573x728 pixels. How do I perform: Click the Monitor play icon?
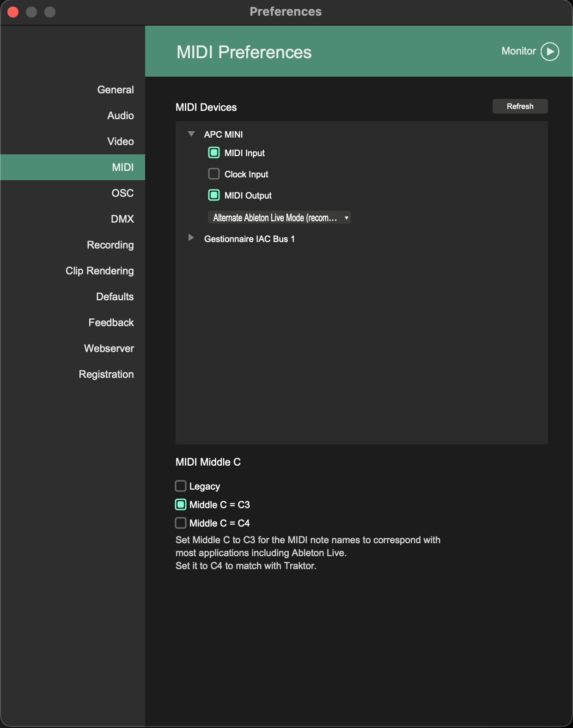pos(549,51)
